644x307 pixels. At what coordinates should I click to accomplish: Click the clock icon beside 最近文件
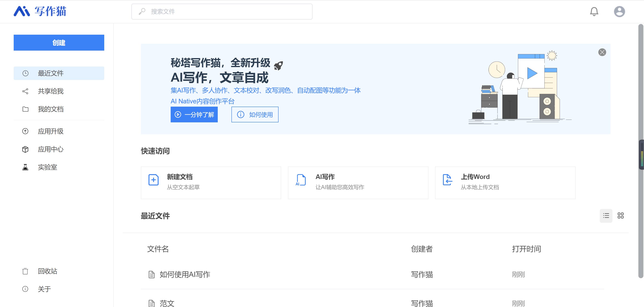click(x=25, y=73)
